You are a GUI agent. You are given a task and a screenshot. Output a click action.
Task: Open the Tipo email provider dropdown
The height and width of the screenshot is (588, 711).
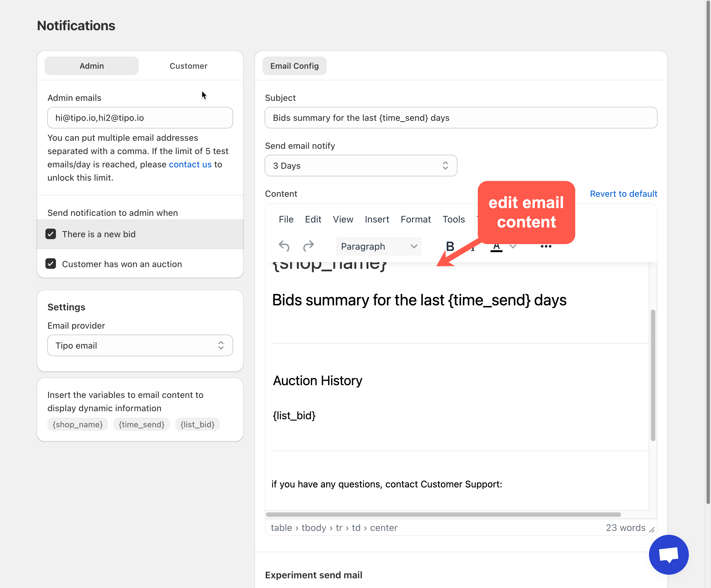140,346
